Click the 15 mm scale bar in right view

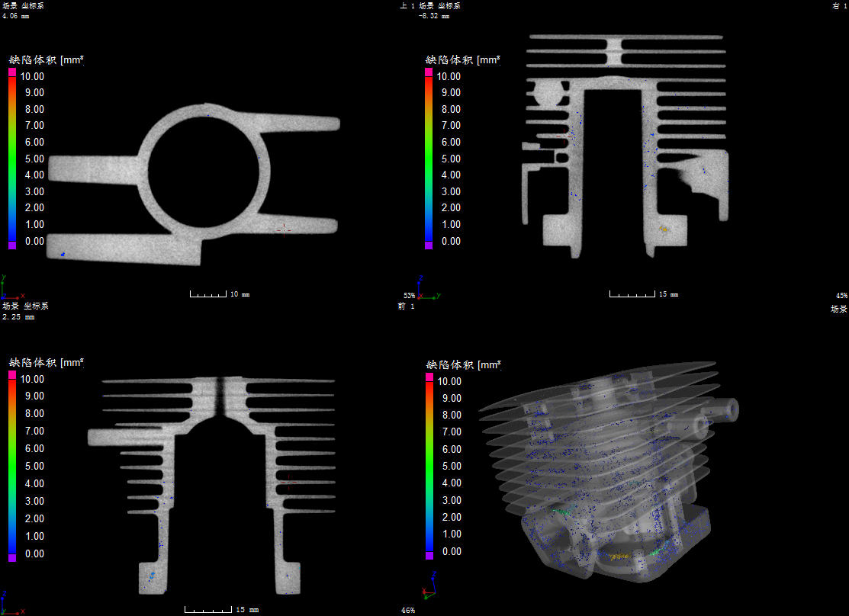(632, 294)
